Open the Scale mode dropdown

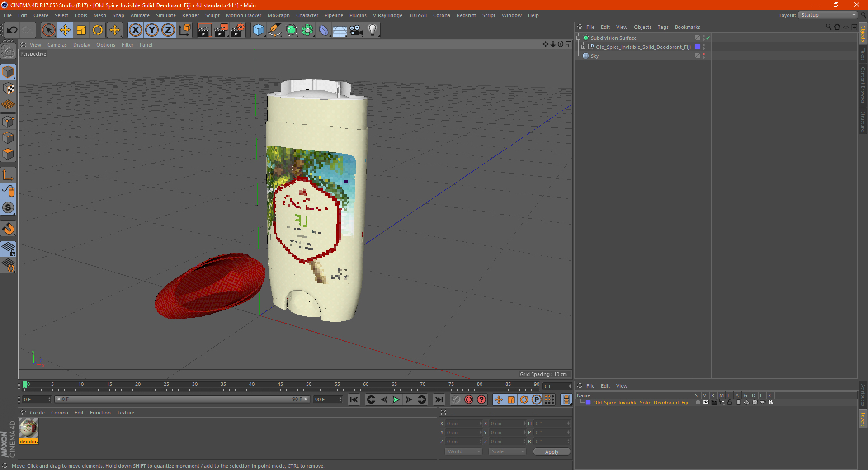[x=507, y=451]
